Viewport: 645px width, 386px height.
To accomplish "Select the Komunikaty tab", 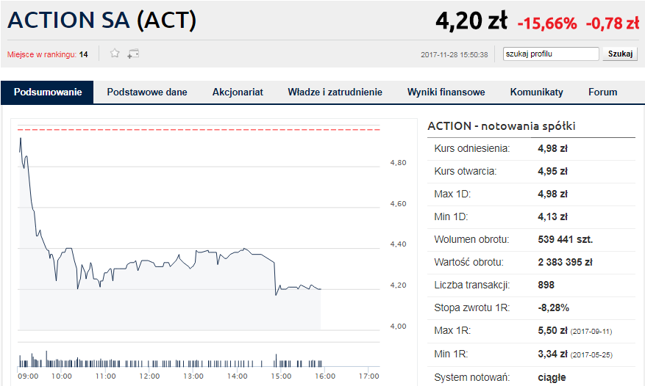I will (x=536, y=92).
